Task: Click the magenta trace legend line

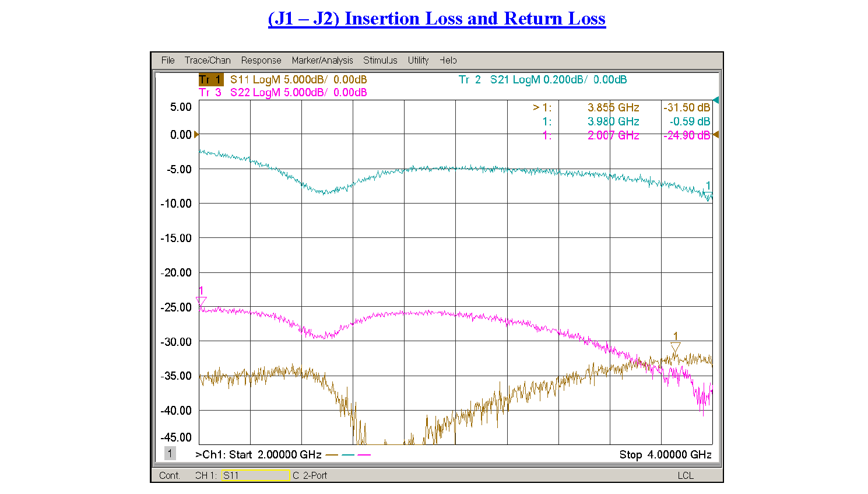Action: [364, 455]
